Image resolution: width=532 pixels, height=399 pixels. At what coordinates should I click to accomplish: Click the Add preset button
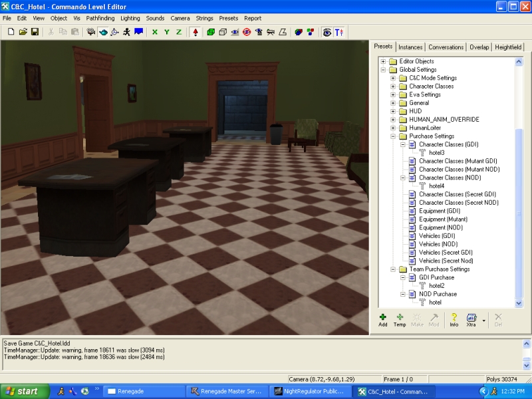point(382,320)
